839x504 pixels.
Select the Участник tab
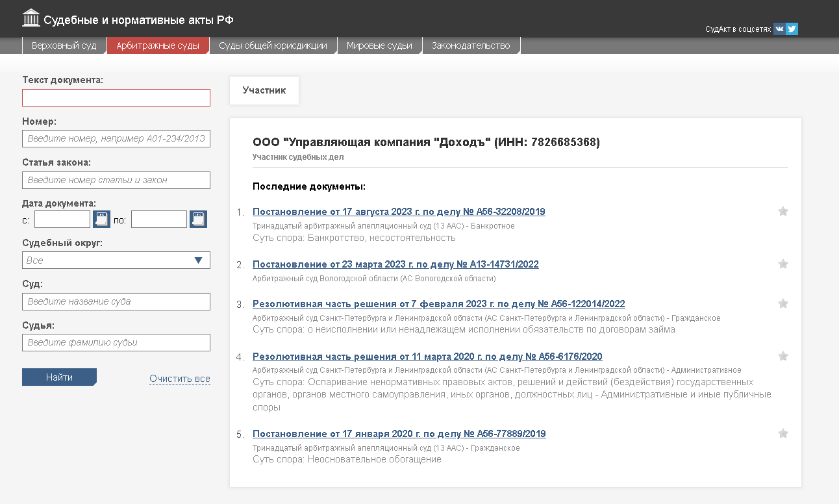pyautogui.click(x=264, y=90)
